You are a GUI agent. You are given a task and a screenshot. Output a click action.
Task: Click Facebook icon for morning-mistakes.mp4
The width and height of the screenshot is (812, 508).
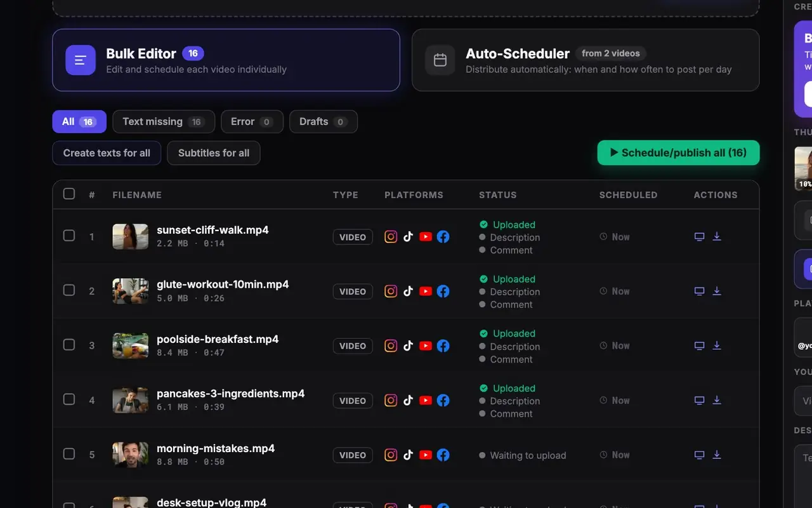tap(443, 455)
